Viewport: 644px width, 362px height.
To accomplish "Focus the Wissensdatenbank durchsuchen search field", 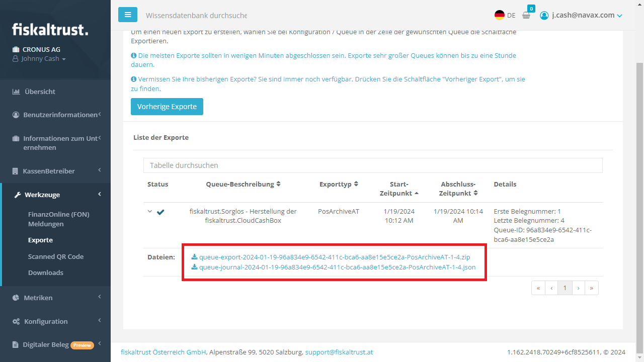I will (196, 16).
